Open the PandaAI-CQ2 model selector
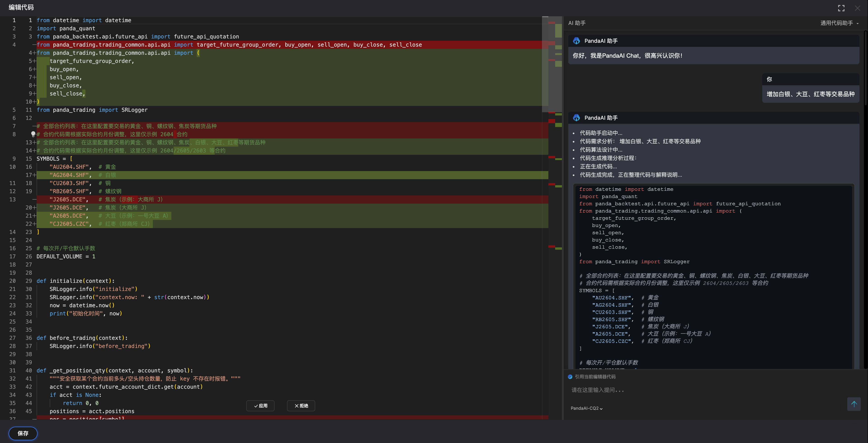 (x=586, y=408)
